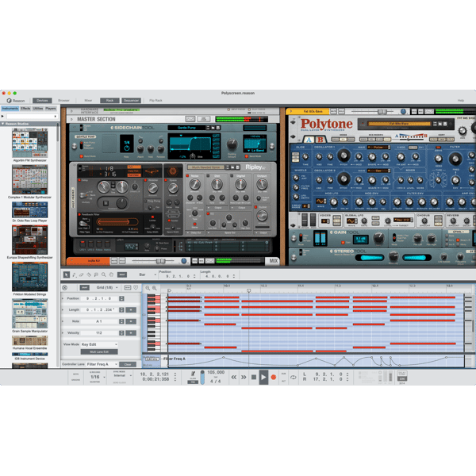Select the Mute tool in sequencer toolbar

pyautogui.click(x=96, y=274)
